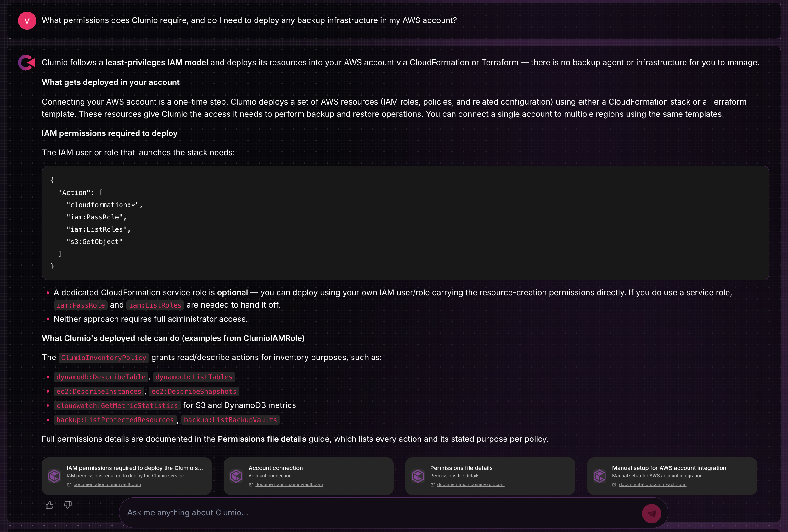Open documentation.commvault.com link under Permissions file details
Screen dimensions: 788x532
click(471, 484)
